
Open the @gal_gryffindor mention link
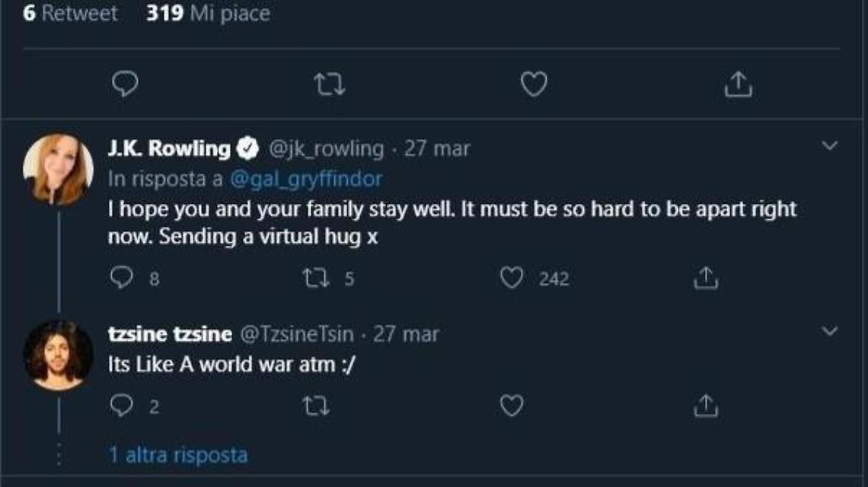click(x=305, y=179)
